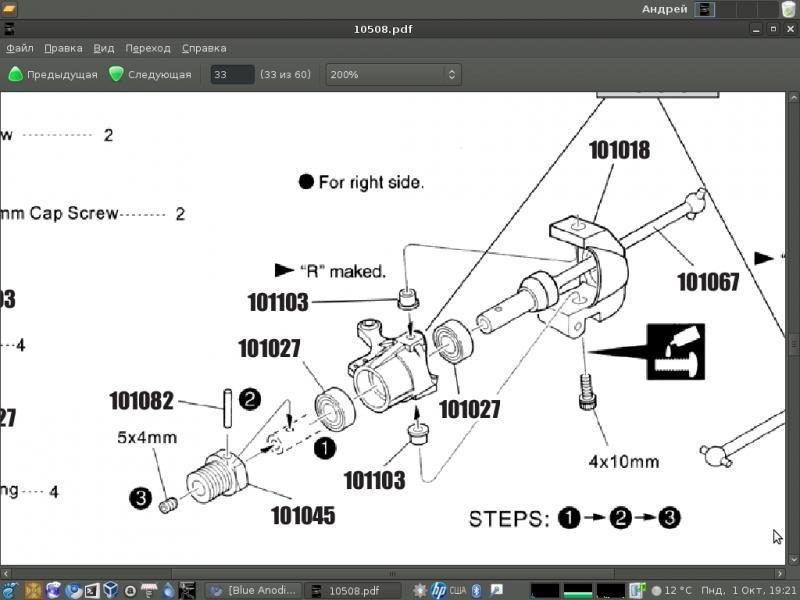Click the page number field showing 33
This screenshot has height=600, width=800.
click(232, 74)
